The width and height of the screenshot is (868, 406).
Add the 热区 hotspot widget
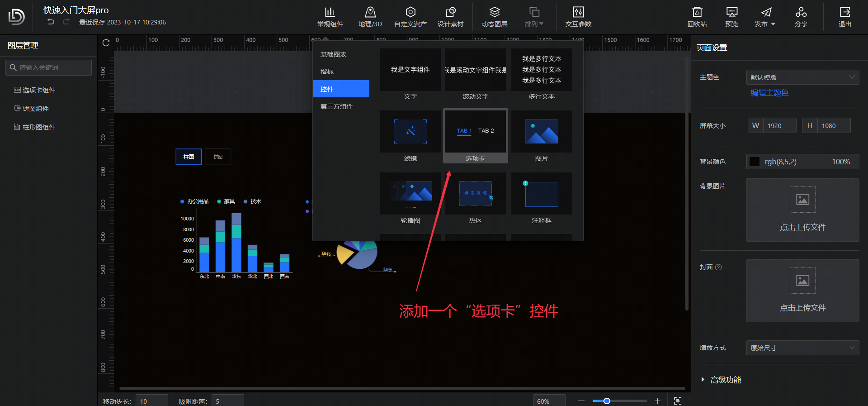476,198
